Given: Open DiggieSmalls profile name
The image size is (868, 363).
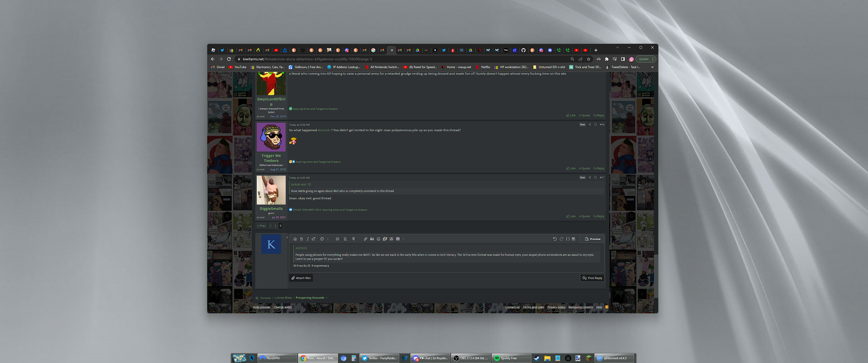Looking at the screenshot, I should coord(271,209).
